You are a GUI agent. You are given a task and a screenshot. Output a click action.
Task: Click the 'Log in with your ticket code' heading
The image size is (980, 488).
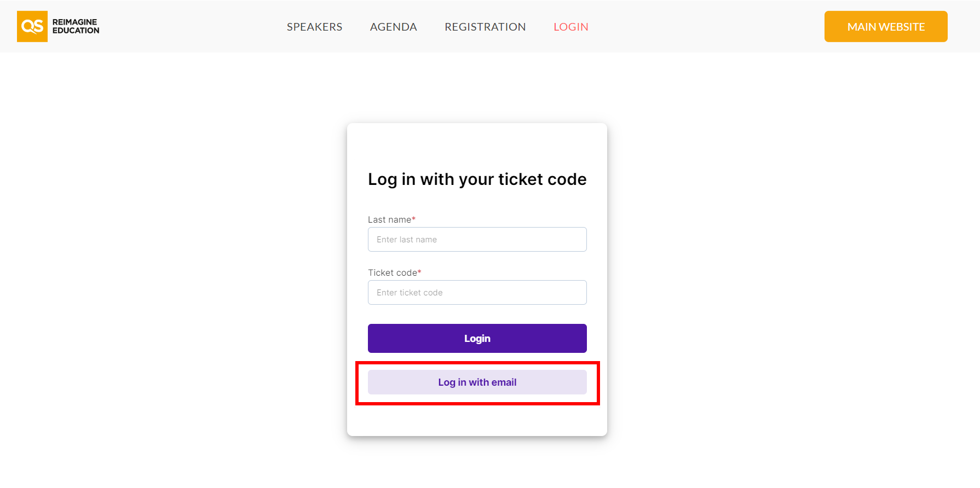tap(477, 179)
